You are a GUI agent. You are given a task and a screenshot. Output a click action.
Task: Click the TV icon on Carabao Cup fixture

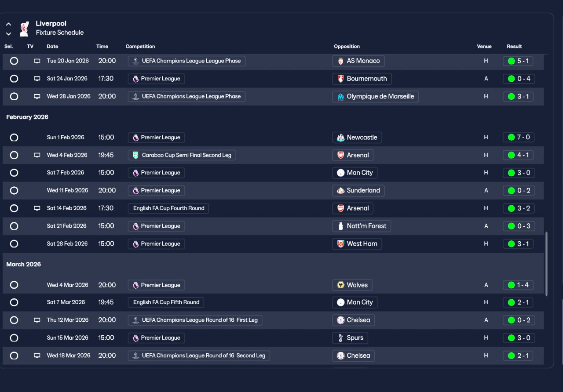tap(37, 155)
